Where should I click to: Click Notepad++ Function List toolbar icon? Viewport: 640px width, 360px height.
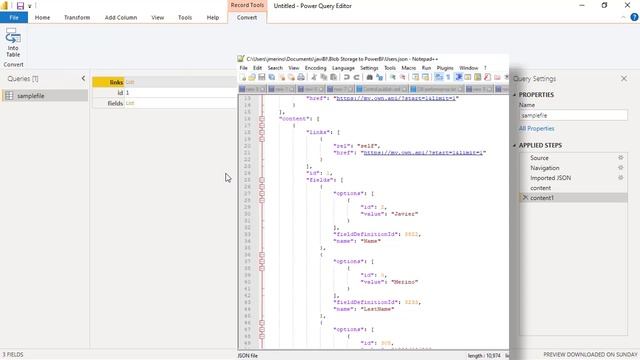[x=487, y=77]
